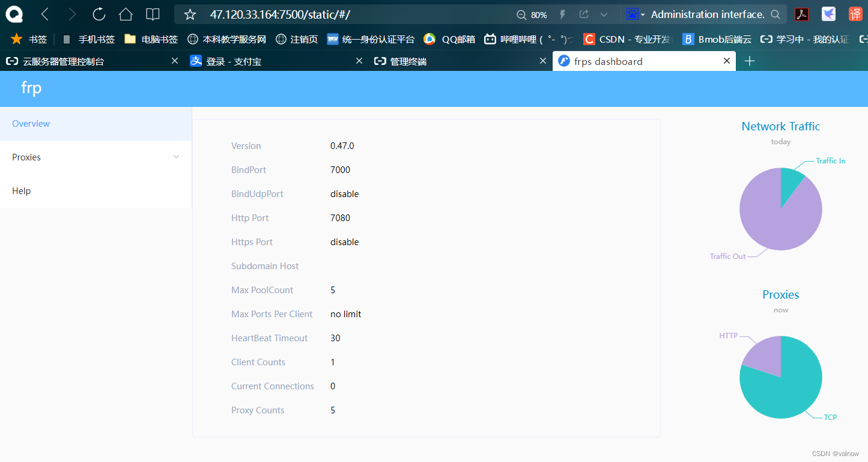
Task: Click the HTTP chart label
Action: coord(729,336)
